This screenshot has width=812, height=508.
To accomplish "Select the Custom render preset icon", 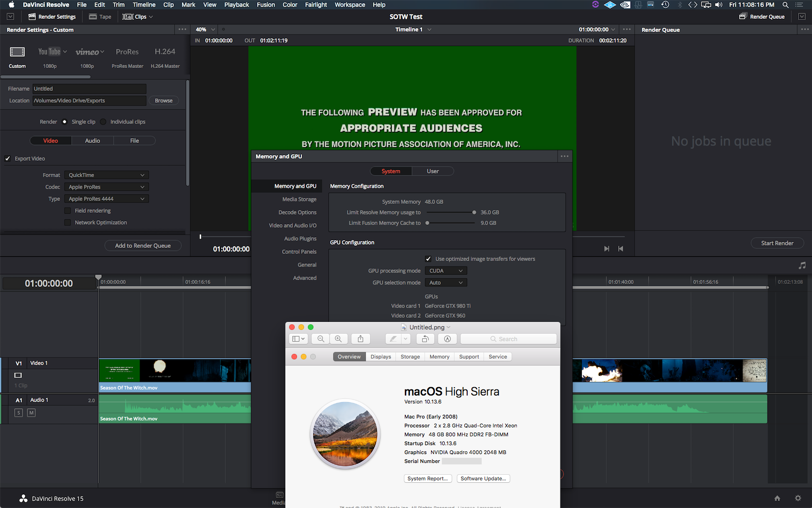I will point(17,52).
